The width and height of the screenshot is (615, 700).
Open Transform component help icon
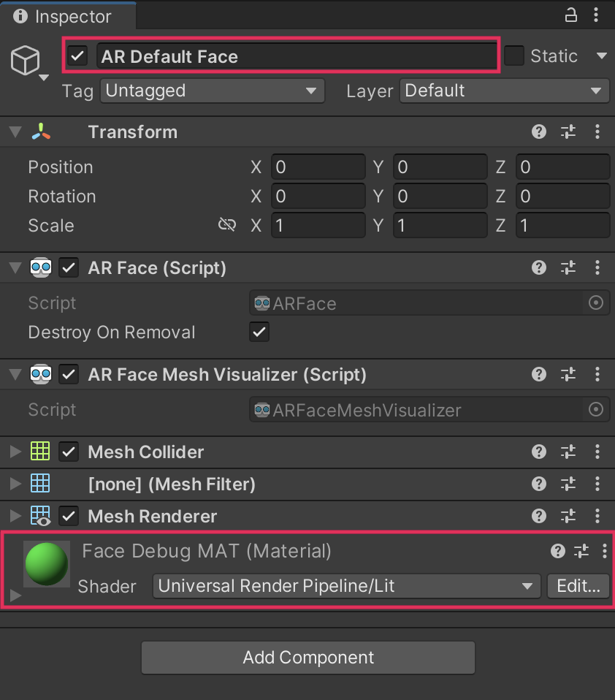[539, 132]
